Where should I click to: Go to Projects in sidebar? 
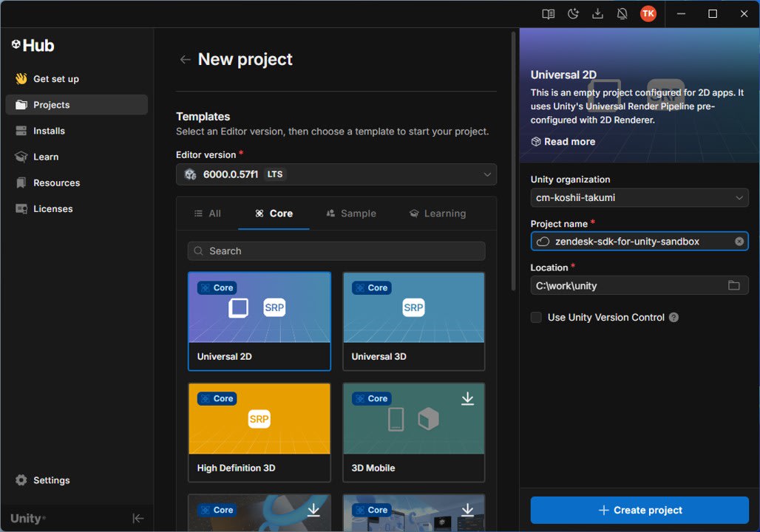pos(77,105)
